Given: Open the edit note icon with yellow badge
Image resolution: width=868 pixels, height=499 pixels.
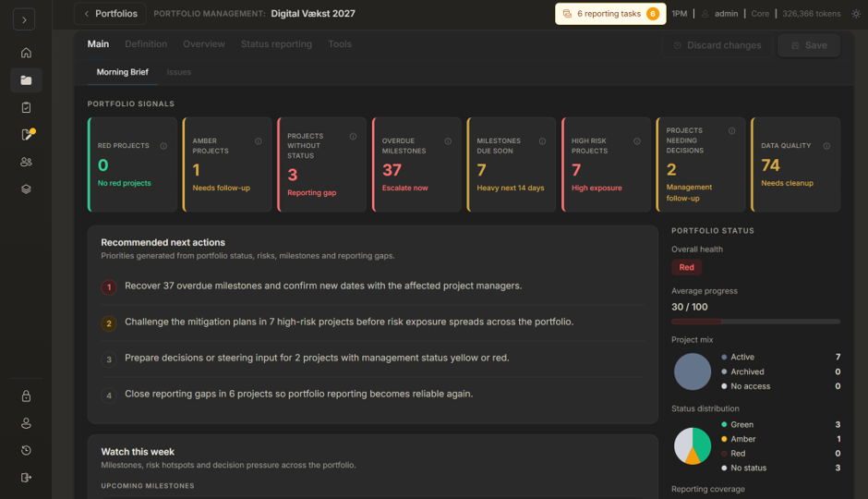Looking at the screenshot, I should coord(26,135).
